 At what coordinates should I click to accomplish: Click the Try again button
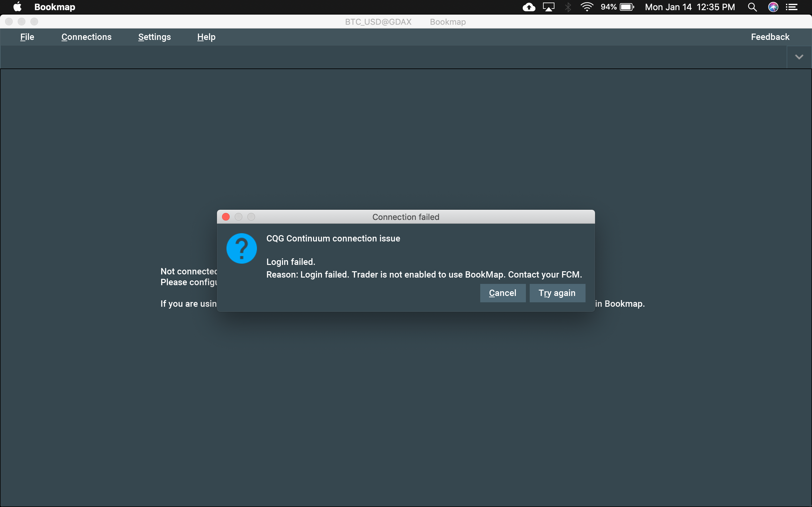557,293
